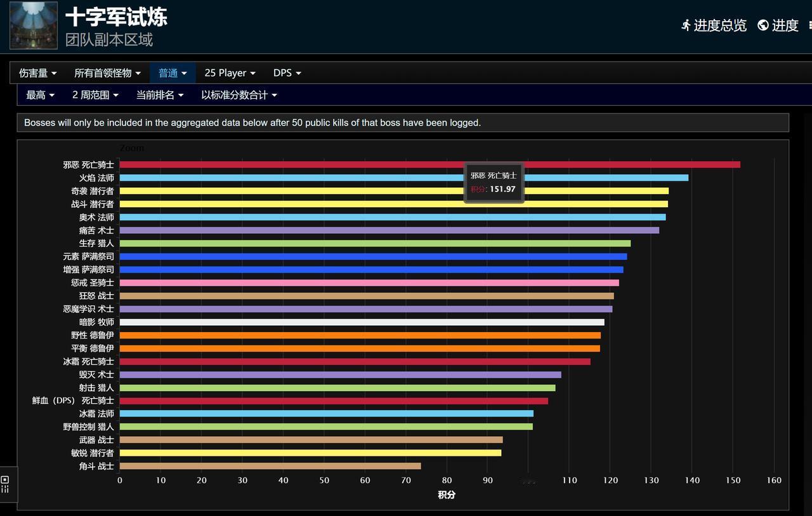
Task: Click the 痛苦 术士 axis label
Action: tap(96, 230)
